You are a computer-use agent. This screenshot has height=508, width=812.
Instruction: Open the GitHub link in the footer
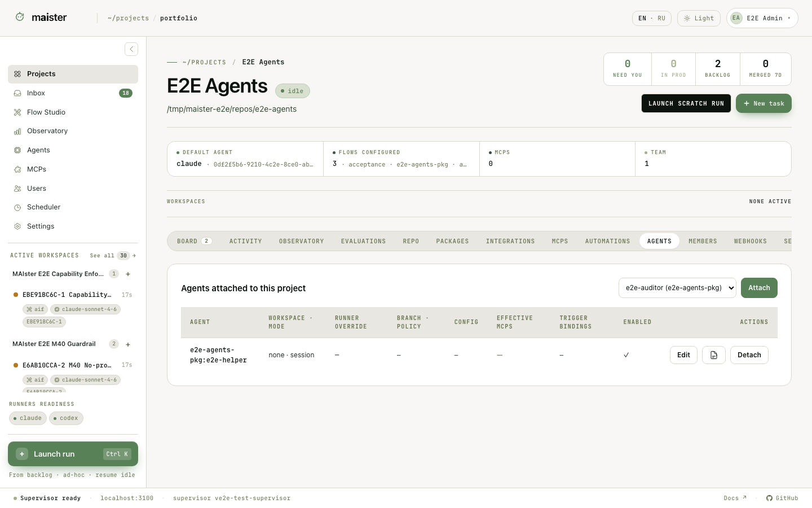click(x=782, y=498)
